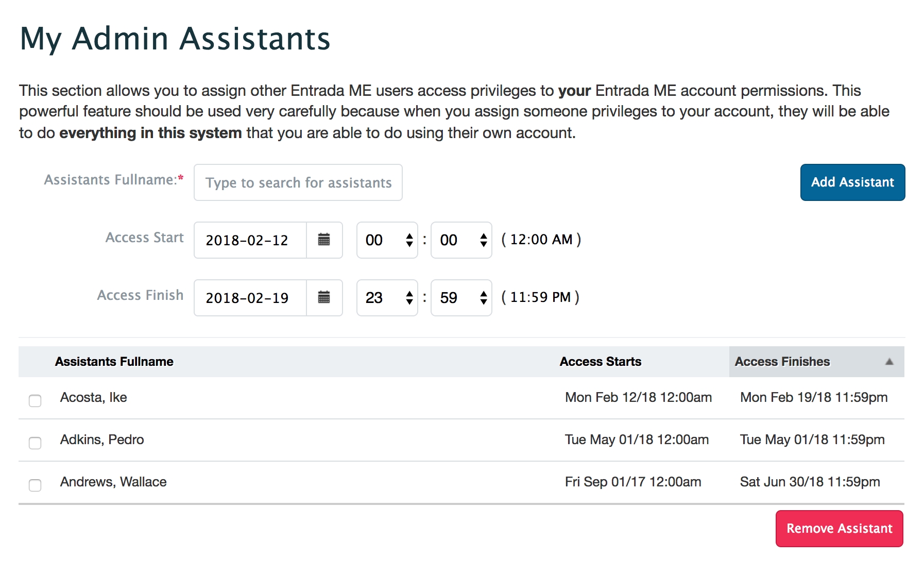Click the Access Start date field
Image resolution: width=924 pixels, height=574 pixels.
click(250, 240)
